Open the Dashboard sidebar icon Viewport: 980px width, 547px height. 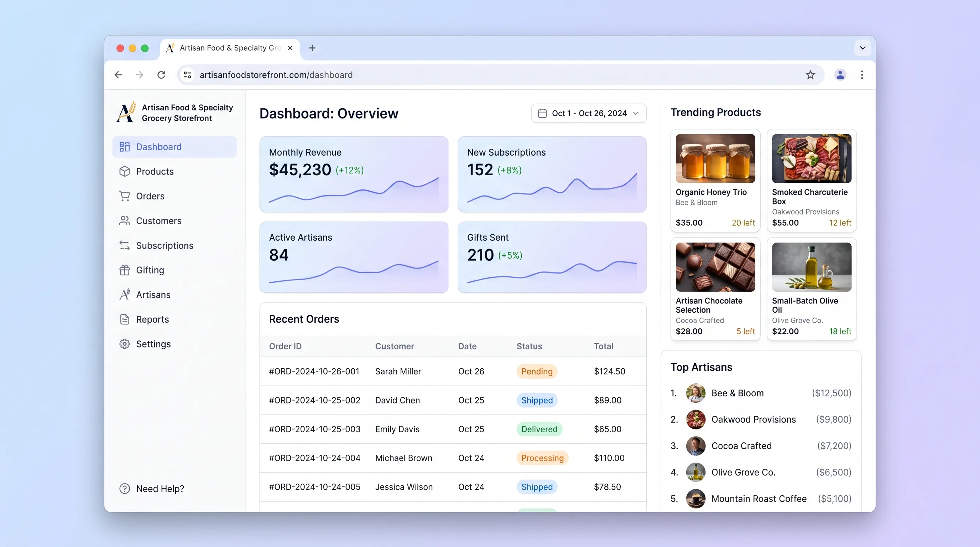click(x=124, y=147)
